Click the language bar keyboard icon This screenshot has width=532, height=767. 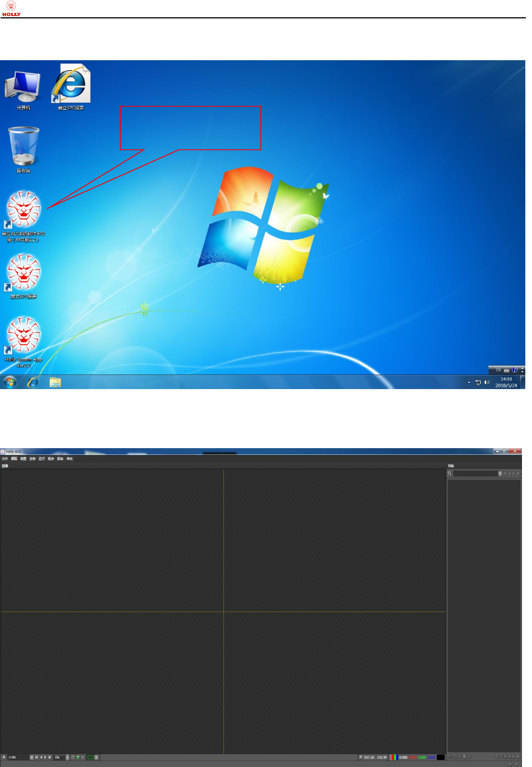click(506, 371)
